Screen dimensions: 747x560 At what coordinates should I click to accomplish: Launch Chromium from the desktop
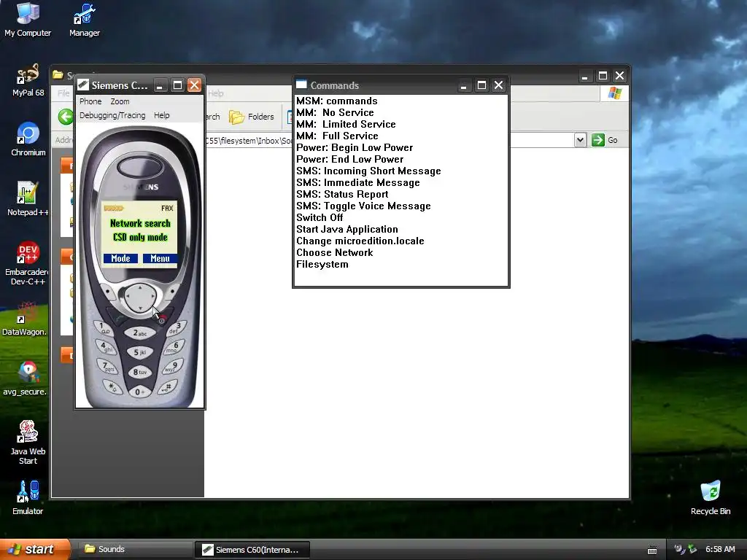(x=28, y=139)
